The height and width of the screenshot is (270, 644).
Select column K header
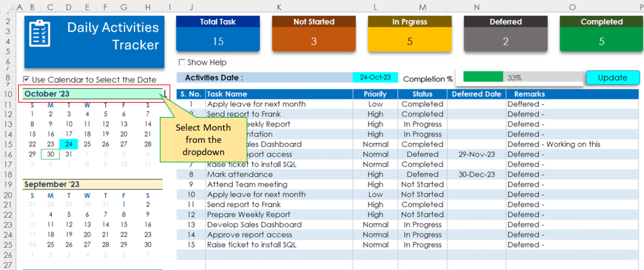tap(279, 8)
